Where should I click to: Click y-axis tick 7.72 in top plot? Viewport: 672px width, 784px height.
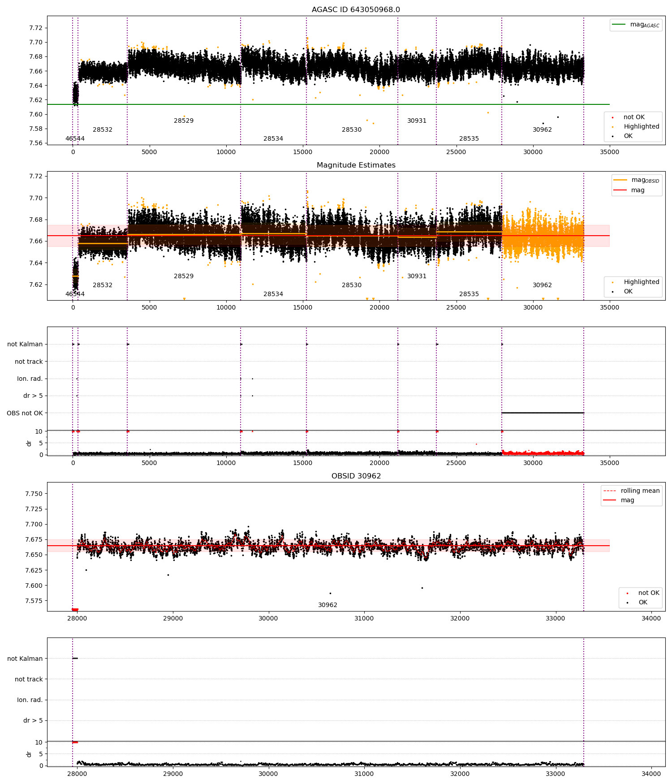pos(36,28)
